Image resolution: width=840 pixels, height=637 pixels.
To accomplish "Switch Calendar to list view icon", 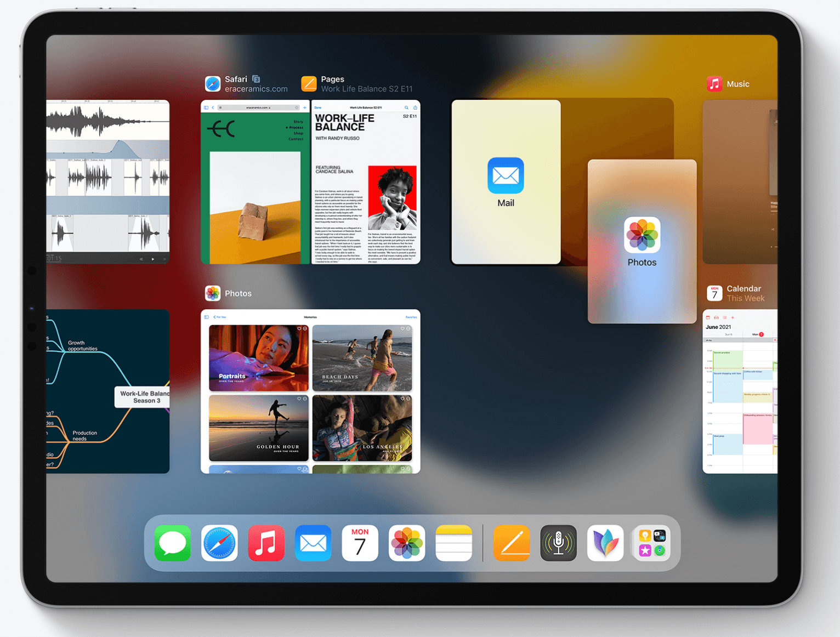I will (725, 317).
